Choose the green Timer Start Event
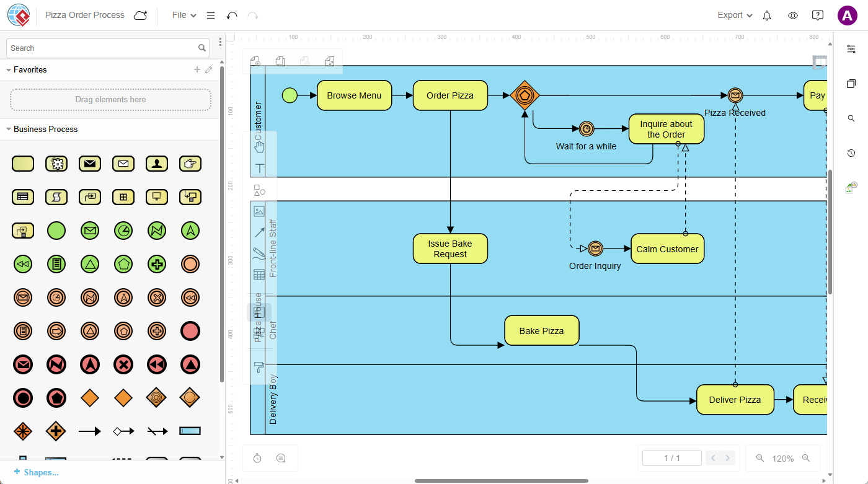 point(123,231)
